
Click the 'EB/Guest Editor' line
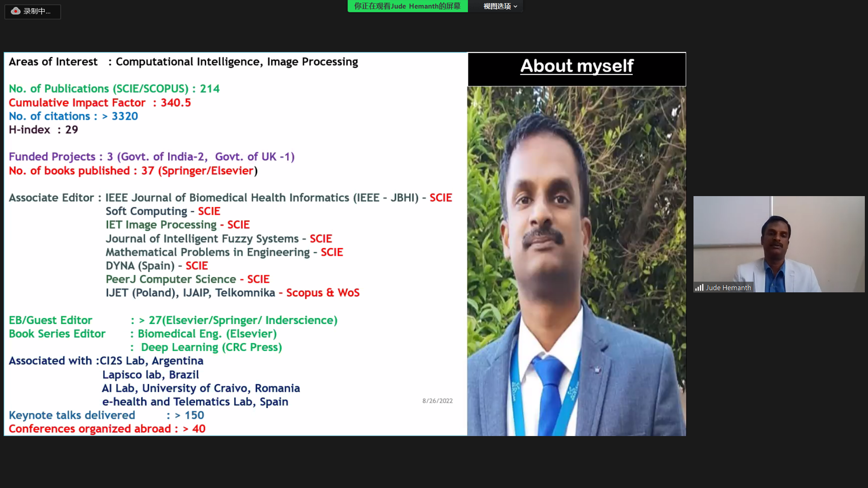(173, 320)
